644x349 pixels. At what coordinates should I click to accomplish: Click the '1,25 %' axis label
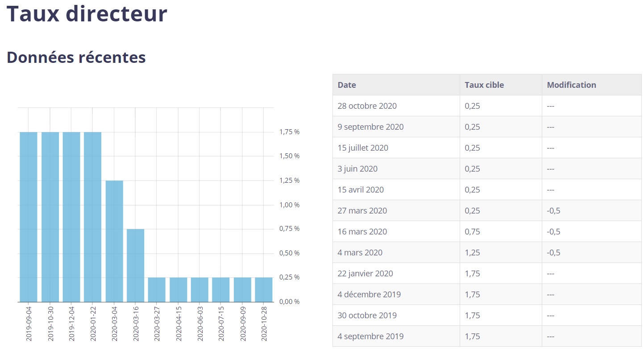(x=290, y=181)
